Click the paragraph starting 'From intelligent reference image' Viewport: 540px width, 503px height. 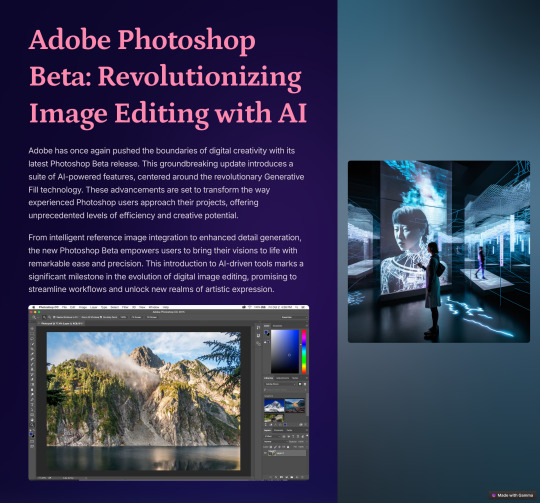point(166,263)
